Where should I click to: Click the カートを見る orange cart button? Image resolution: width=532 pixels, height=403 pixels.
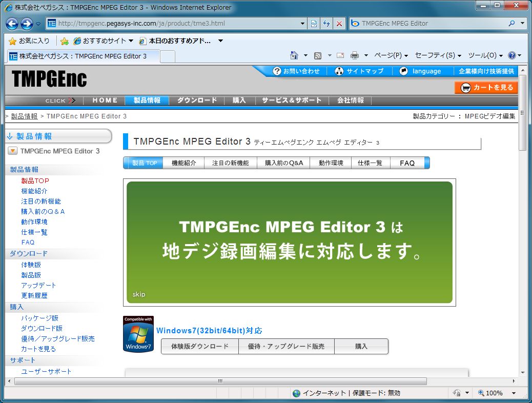tap(486, 88)
